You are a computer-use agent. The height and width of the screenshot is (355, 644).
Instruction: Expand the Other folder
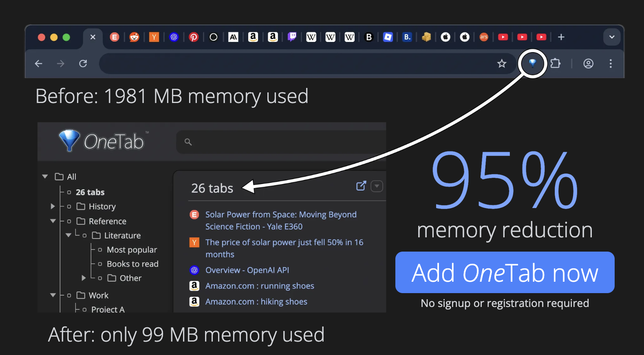pos(84,278)
